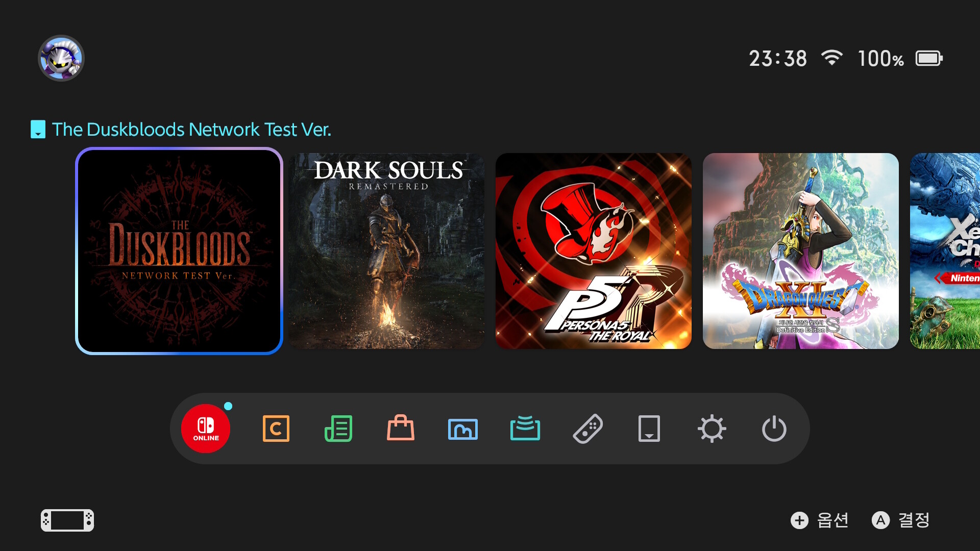Open the Power menu icon

[774, 429]
